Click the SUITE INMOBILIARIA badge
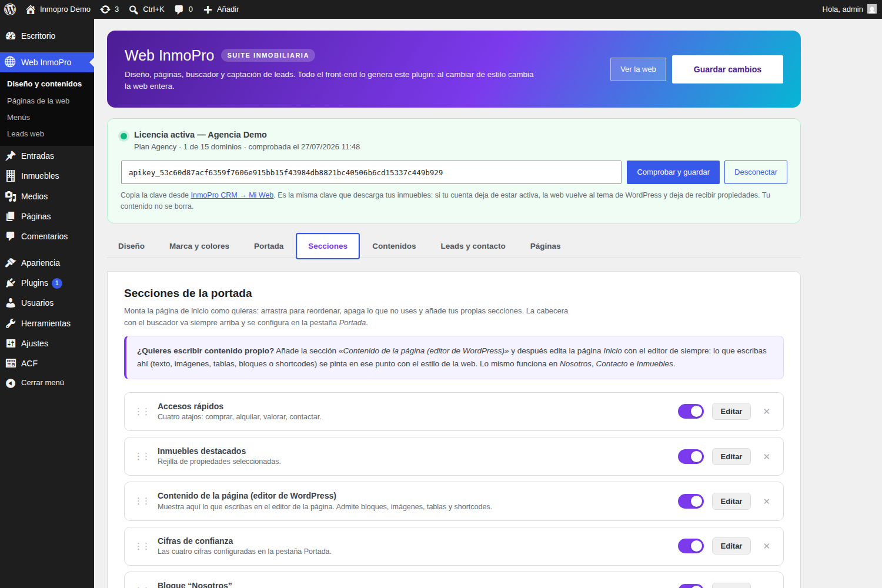This screenshot has width=882, height=588. [268, 55]
